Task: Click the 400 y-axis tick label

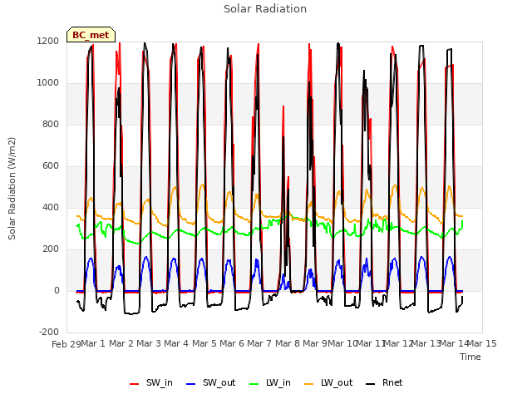Action: point(51,208)
